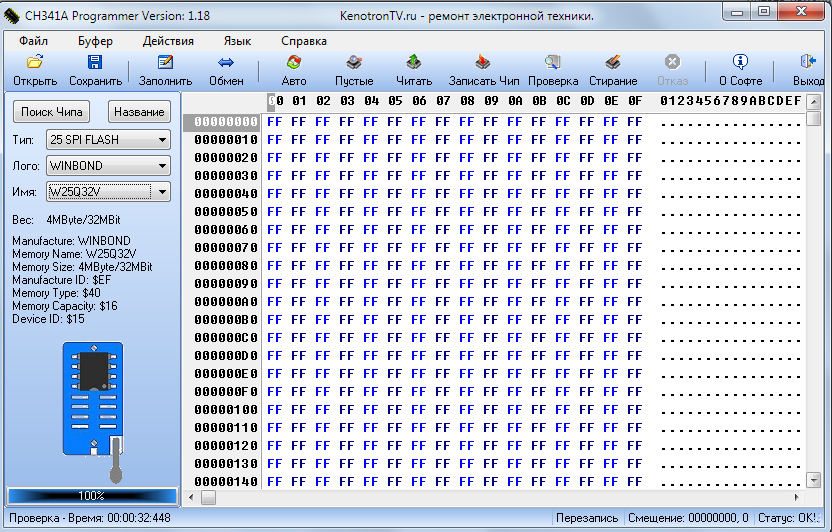The width and height of the screenshot is (832, 532).
Task: Click the Открыть (Open) folder icon
Action: tap(35, 63)
